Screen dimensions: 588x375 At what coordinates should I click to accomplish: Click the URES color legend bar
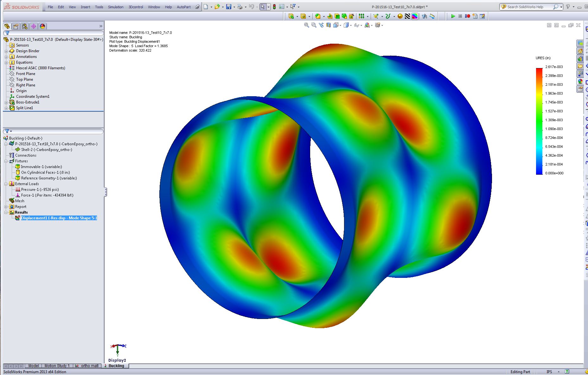click(x=539, y=121)
